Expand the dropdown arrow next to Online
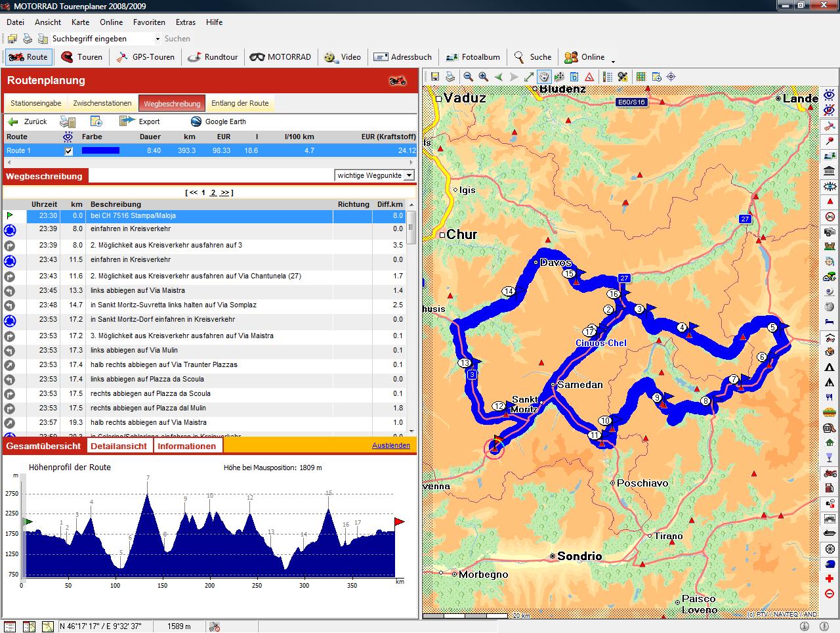 613,61
